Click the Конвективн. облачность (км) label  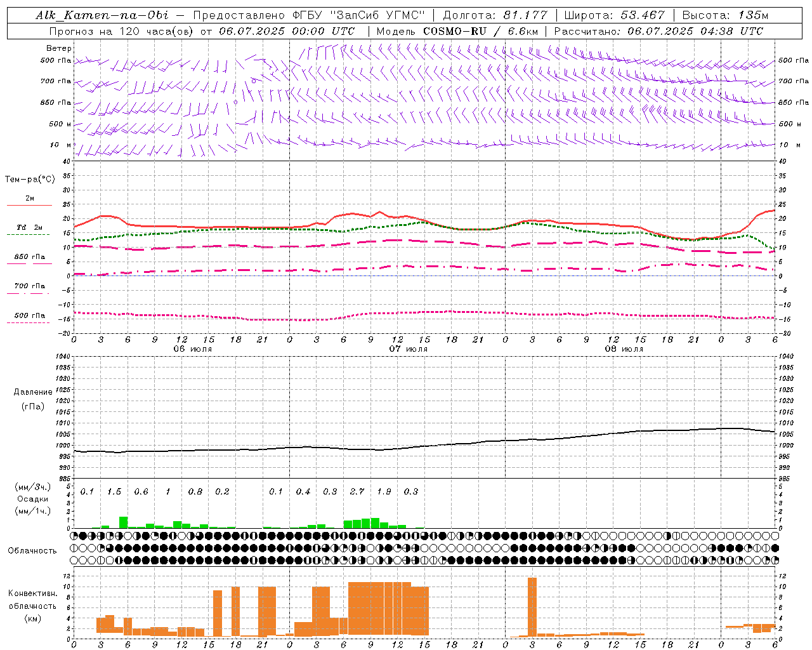pyautogui.click(x=32, y=606)
